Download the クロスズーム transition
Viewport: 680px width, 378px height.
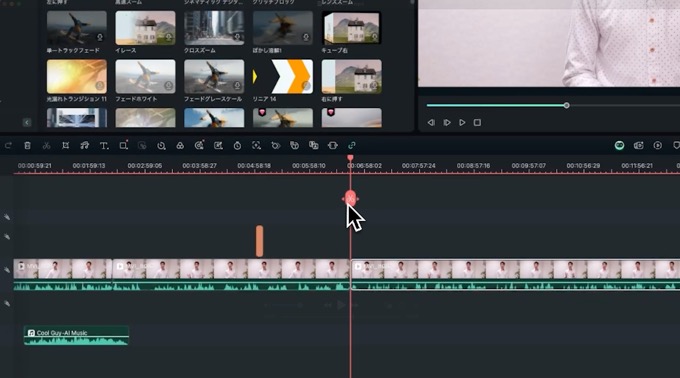237,37
